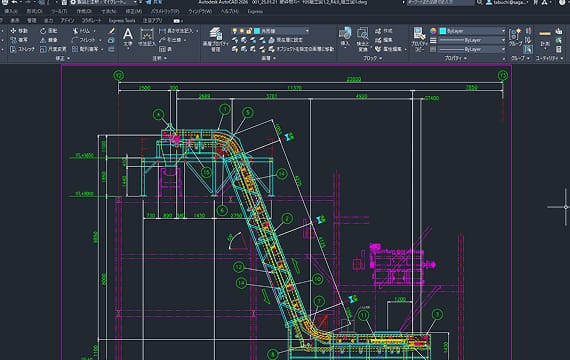Expand the Modify (修正) panel
Viewport: 570px width, 360px height.
63,58
